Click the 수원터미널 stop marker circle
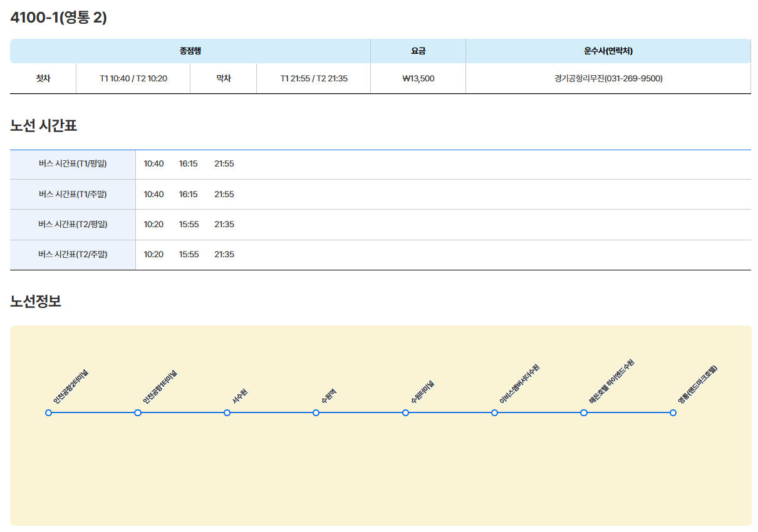 405,412
